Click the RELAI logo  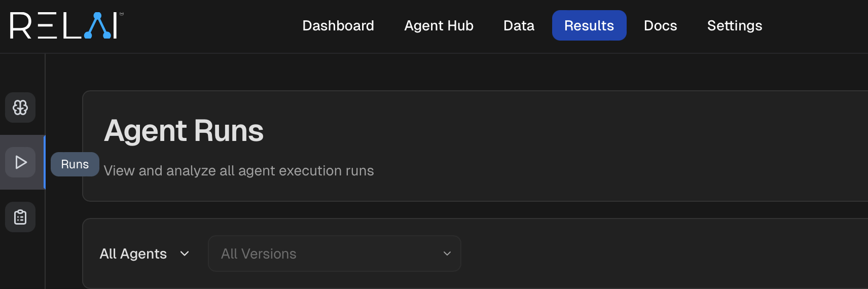click(66, 25)
